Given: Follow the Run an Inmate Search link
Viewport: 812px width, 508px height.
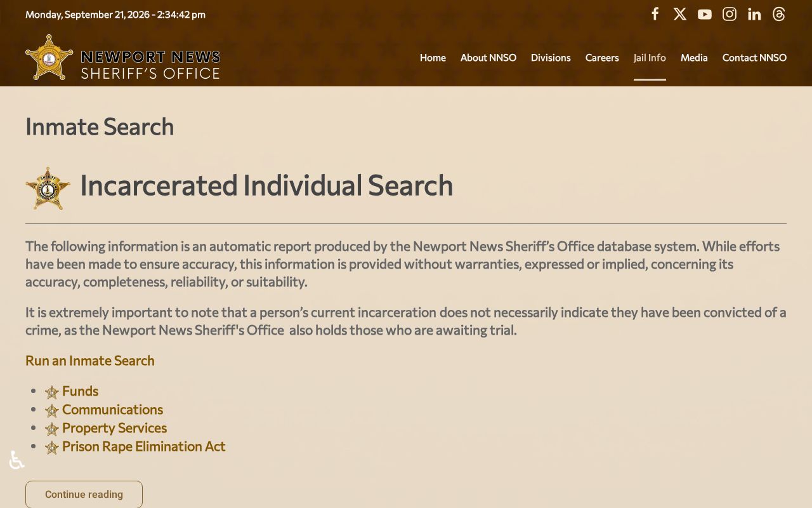Looking at the screenshot, I should click(90, 361).
